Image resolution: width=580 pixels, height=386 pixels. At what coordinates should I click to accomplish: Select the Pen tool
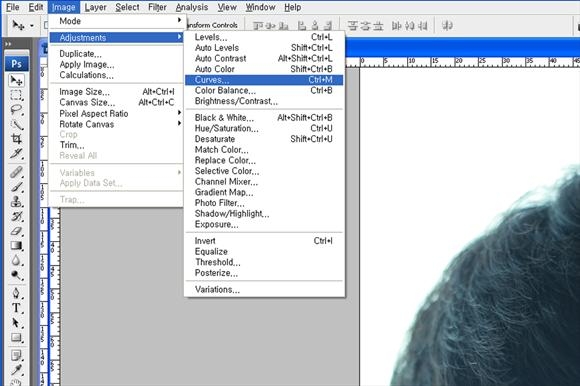pos(16,293)
